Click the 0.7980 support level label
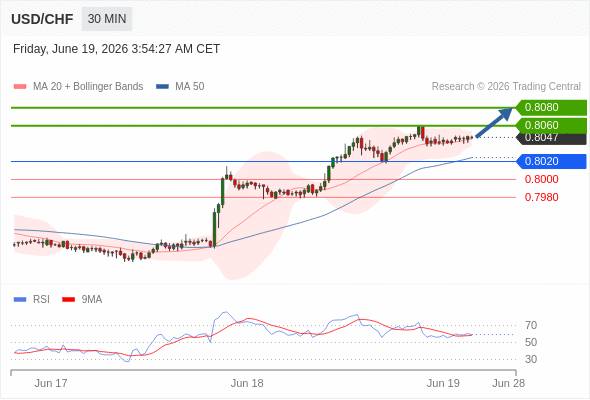Viewport: 590px width, 400px height. click(x=541, y=197)
